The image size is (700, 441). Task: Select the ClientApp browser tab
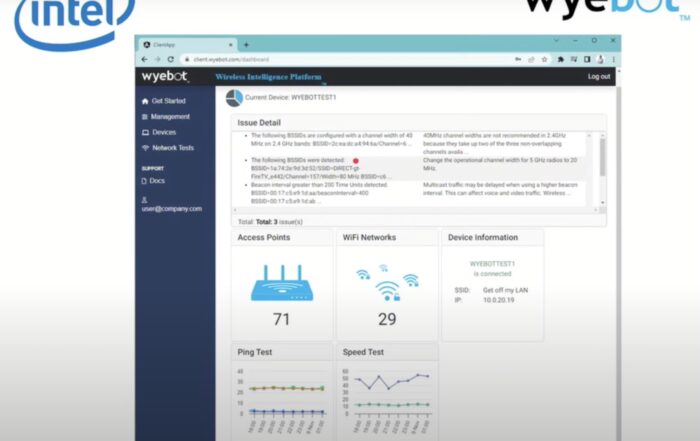click(188, 45)
